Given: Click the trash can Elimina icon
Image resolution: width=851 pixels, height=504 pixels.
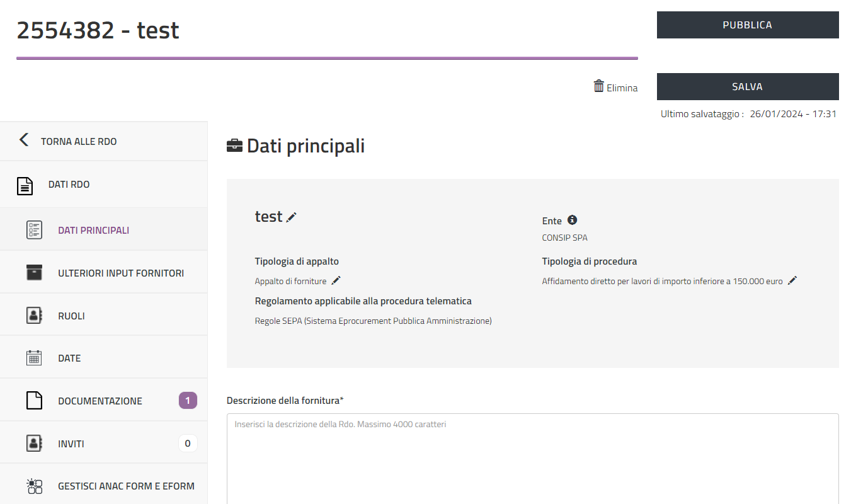Looking at the screenshot, I should click(x=598, y=86).
